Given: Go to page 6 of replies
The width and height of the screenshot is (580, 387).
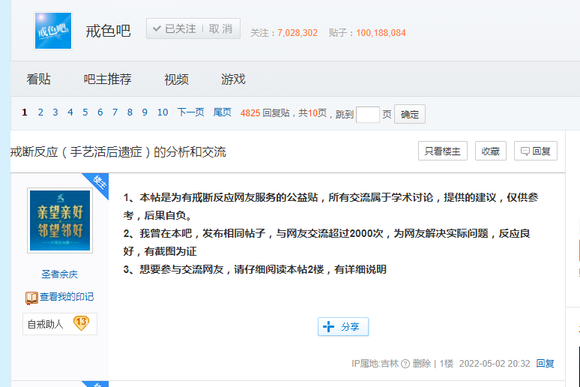Looking at the screenshot, I should (100, 112).
